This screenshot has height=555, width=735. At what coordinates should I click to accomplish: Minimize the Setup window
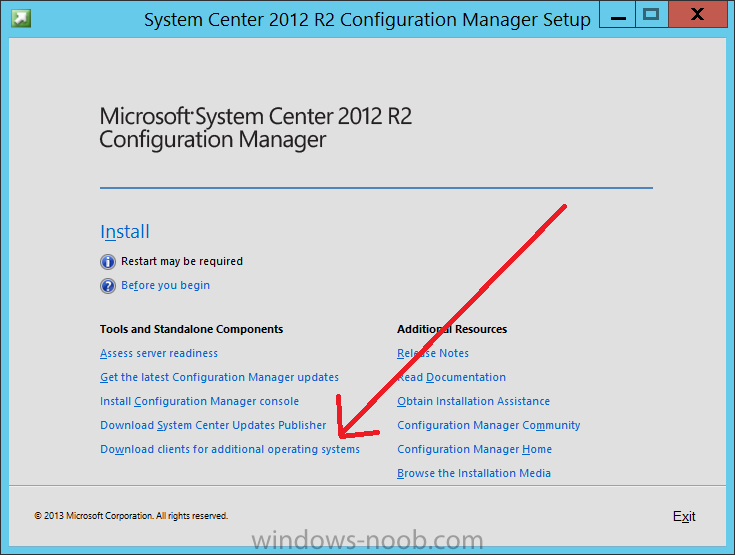tap(618, 15)
